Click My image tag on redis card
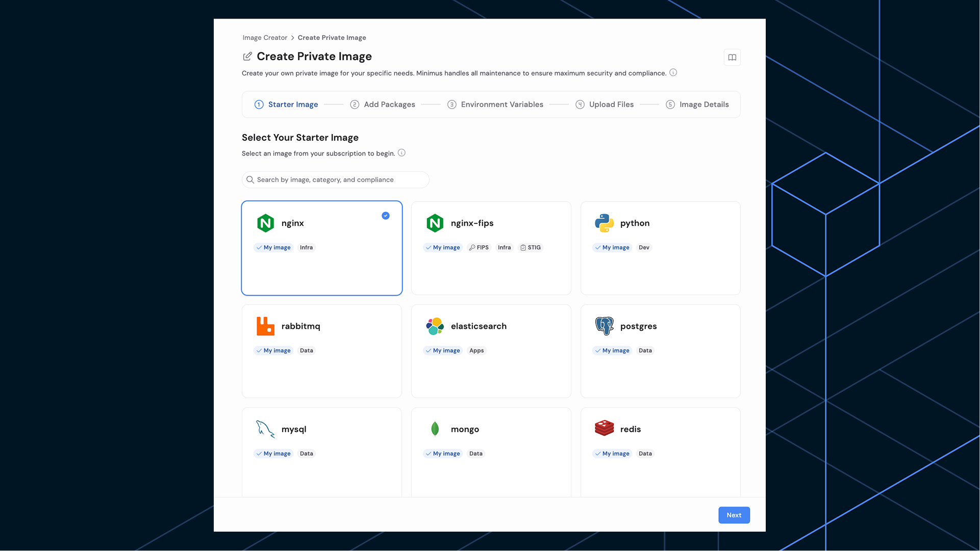This screenshot has height=551, width=980. point(612,454)
